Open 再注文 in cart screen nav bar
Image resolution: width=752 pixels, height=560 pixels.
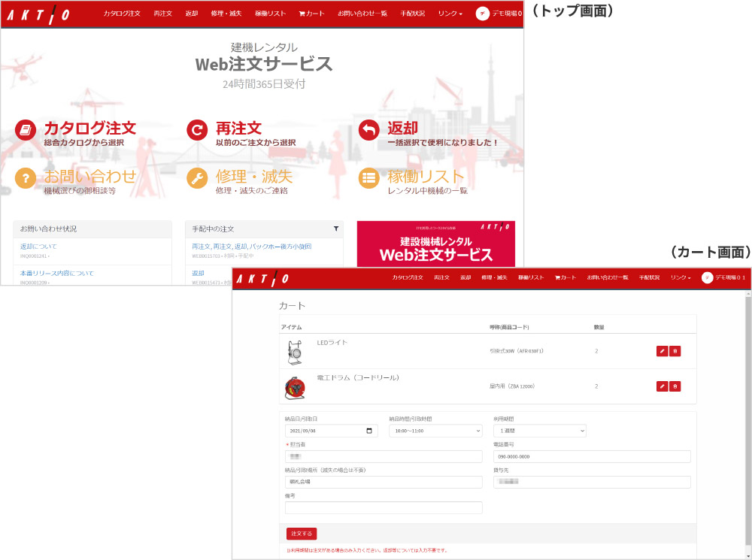441,277
